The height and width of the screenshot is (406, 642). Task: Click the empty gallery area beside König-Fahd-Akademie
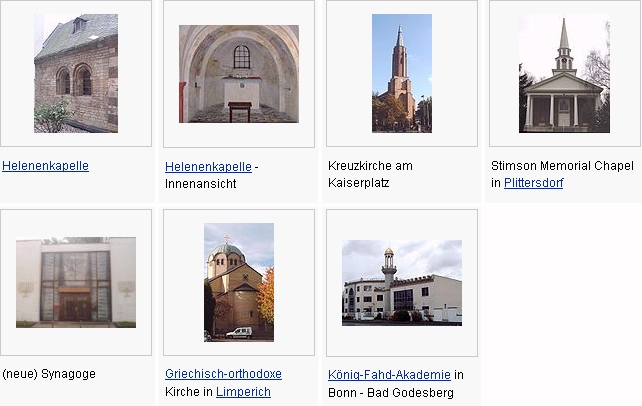[564, 305]
